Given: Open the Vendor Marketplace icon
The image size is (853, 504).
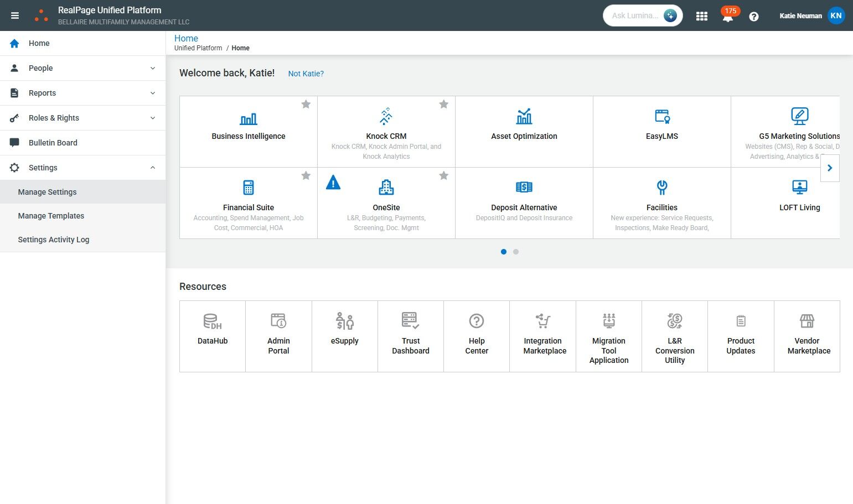Looking at the screenshot, I should pos(807,321).
